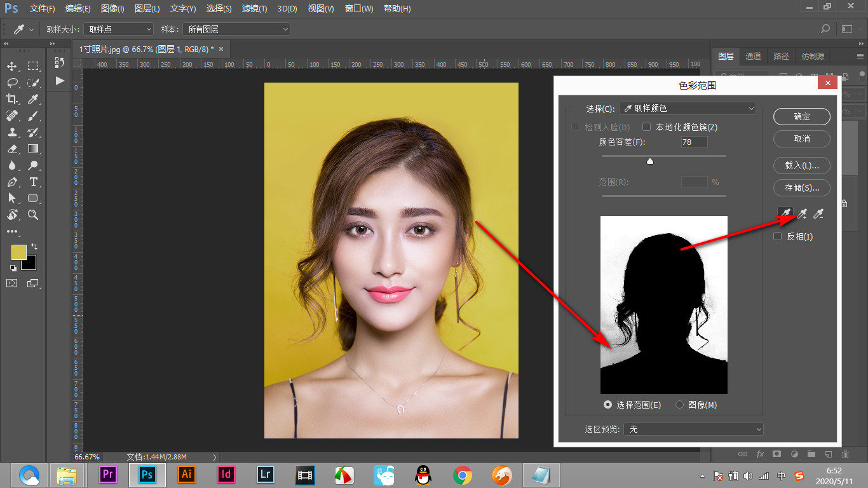Open the 选区预览 dropdown

693,430
